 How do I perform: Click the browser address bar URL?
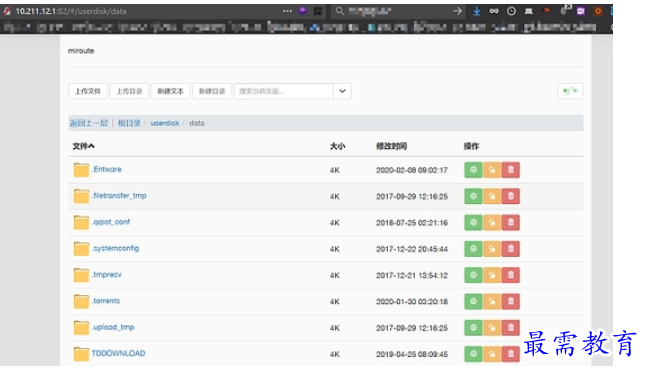tap(71, 11)
